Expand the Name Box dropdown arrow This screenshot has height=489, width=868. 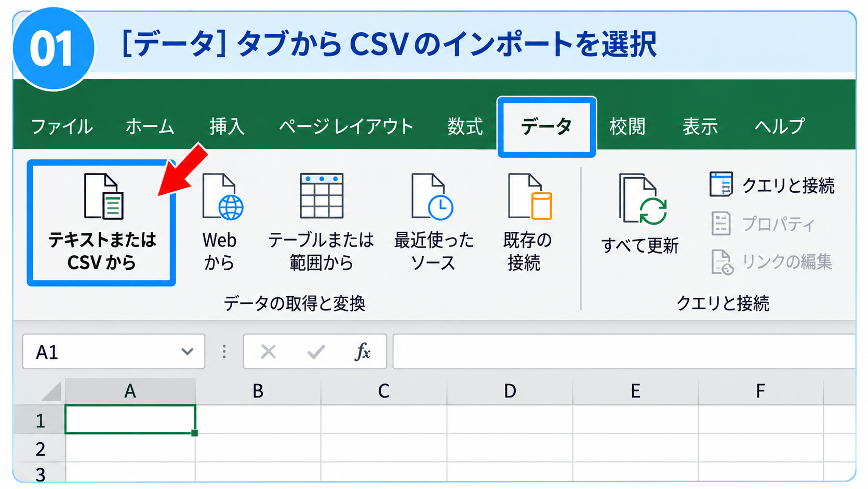click(188, 352)
